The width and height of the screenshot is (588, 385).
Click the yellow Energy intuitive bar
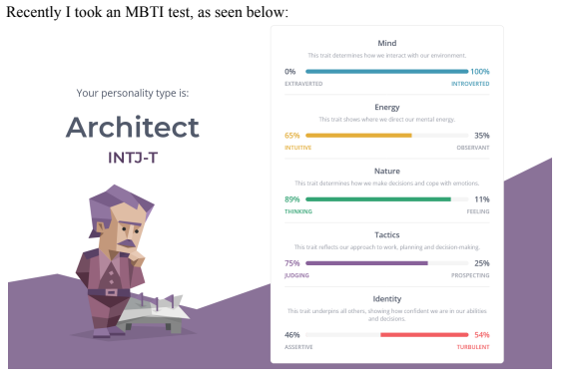click(358, 136)
